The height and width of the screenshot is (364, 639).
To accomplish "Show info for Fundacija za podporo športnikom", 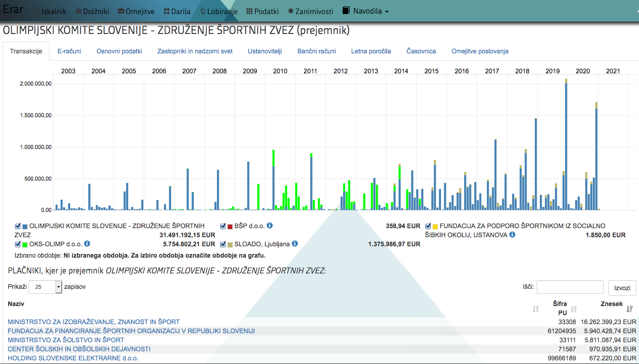I will click(x=512, y=235).
